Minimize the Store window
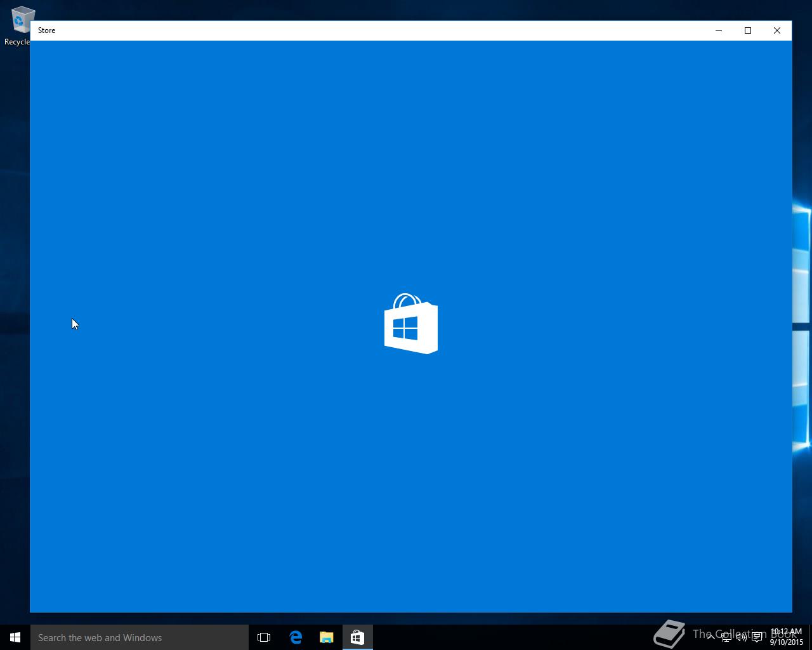This screenshot has height=650, width=812. point(719,30)
